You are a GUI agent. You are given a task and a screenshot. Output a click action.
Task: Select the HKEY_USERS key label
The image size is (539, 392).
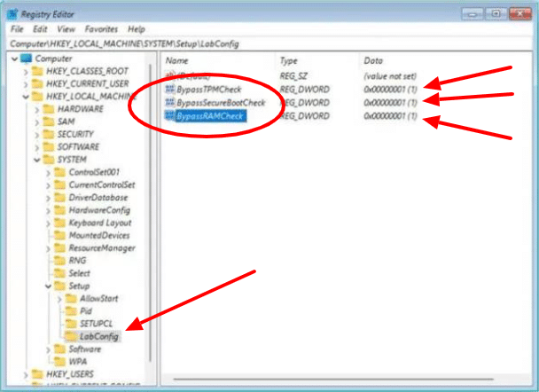click(x=70, y=374)
